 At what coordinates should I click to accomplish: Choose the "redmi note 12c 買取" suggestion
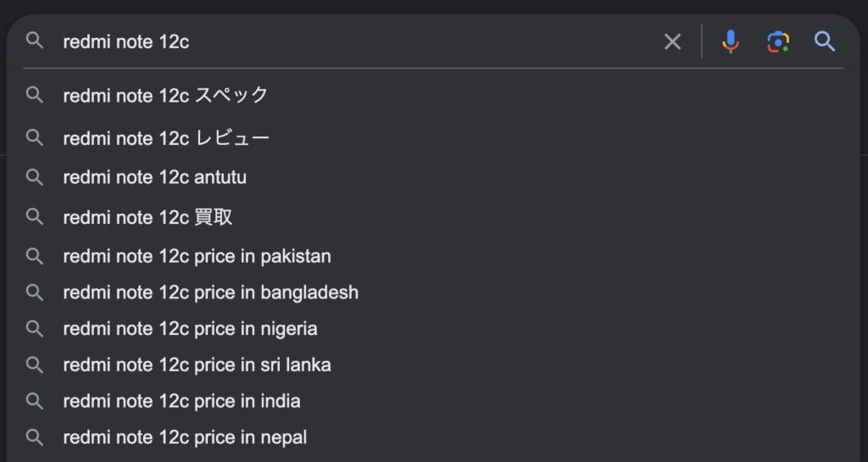[x=147, y=218]
